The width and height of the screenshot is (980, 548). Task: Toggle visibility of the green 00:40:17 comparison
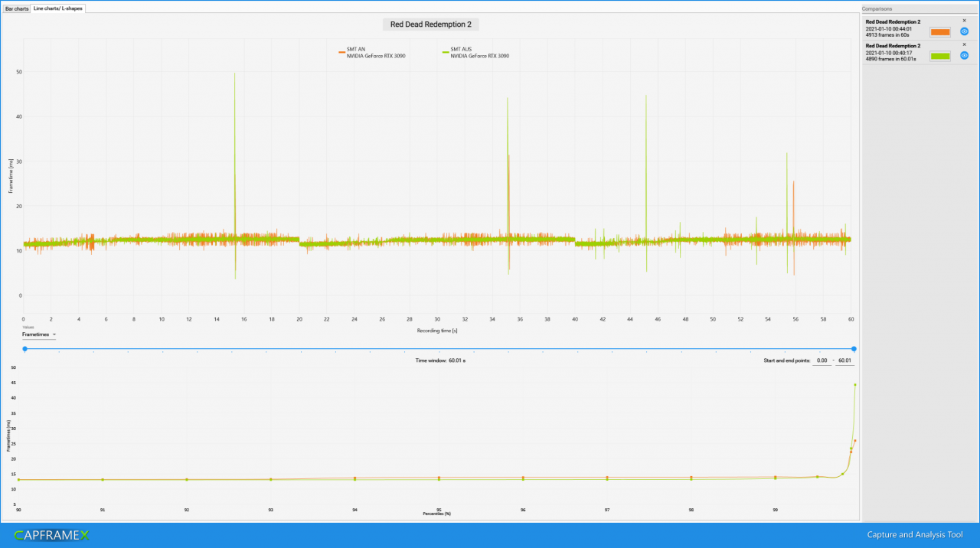pyautogui.click(x=965, y=55)
